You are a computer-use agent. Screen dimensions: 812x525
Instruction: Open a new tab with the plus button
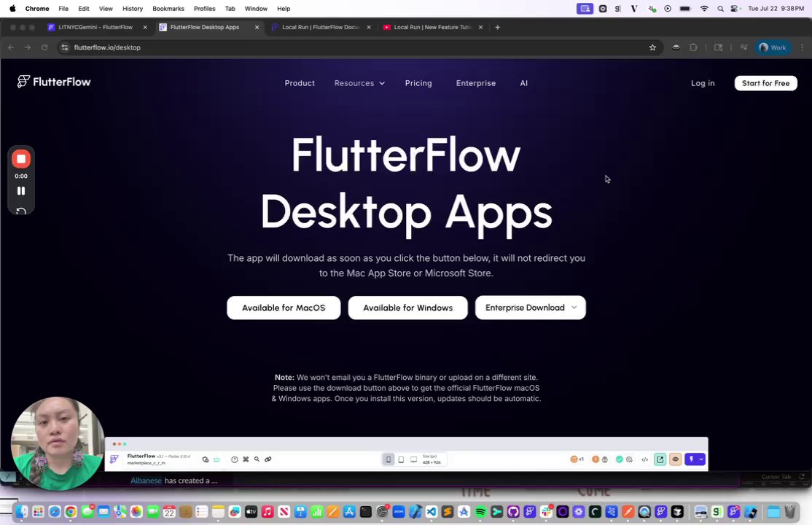tap(498, 28)
